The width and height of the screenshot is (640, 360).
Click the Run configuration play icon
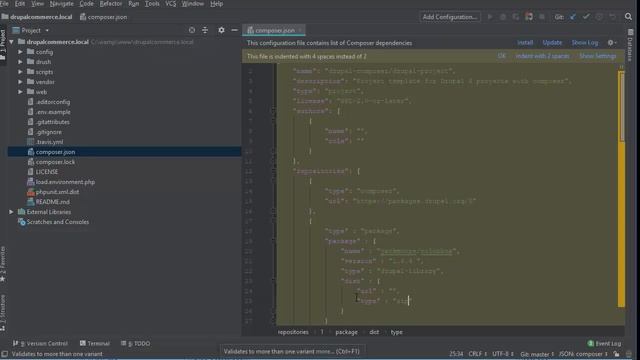coord(490,17)
